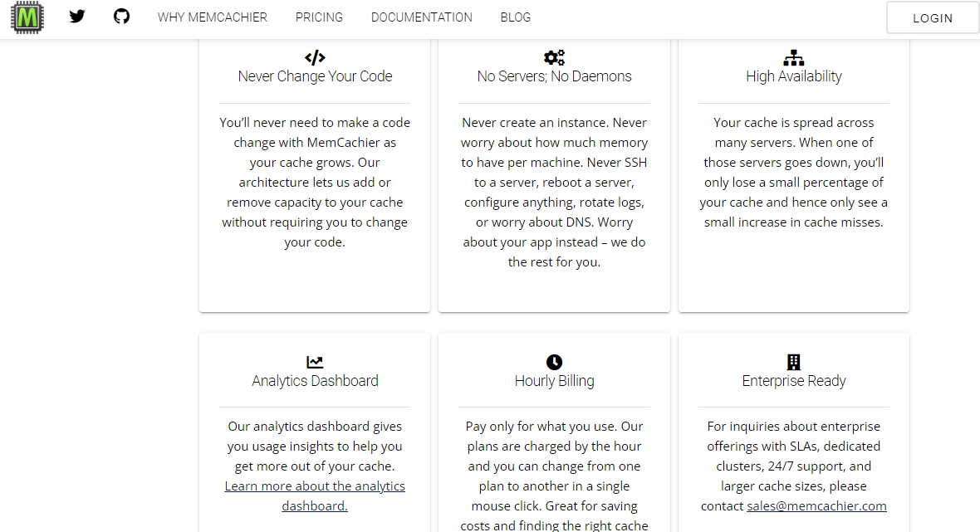Click the code brackets icon
980x532 pixels.
point(315,57)
